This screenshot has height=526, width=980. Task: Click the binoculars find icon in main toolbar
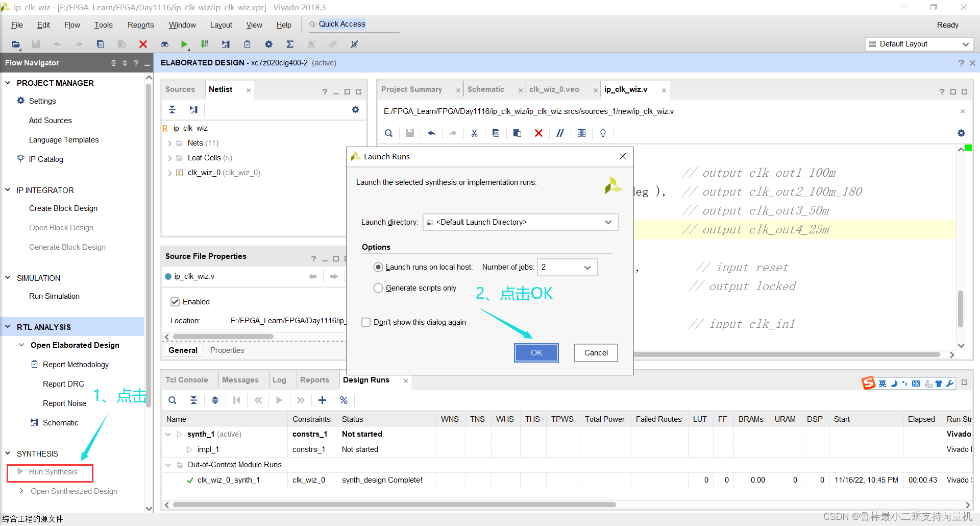point(164,44)
